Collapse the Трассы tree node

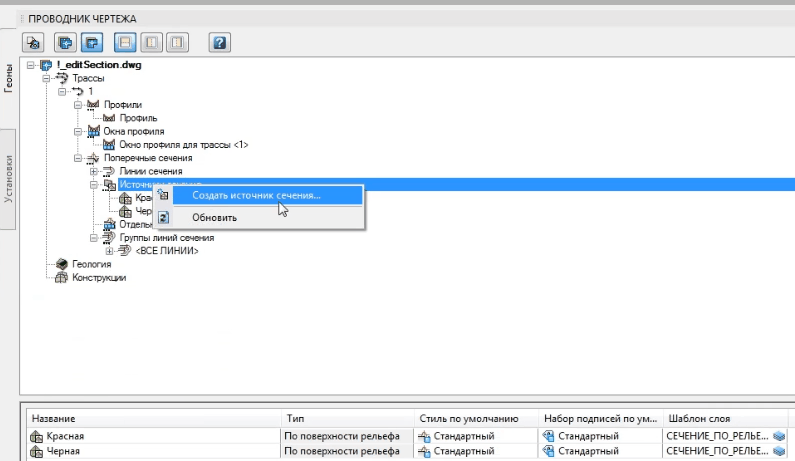[47, 78]
